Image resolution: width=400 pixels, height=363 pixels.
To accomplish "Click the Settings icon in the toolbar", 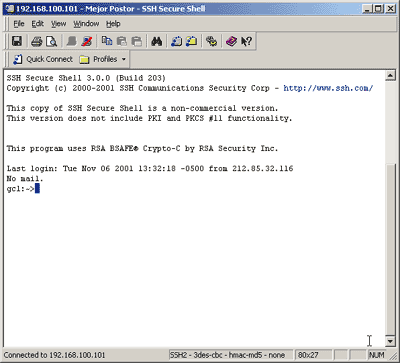I will (x=211, y=41).
